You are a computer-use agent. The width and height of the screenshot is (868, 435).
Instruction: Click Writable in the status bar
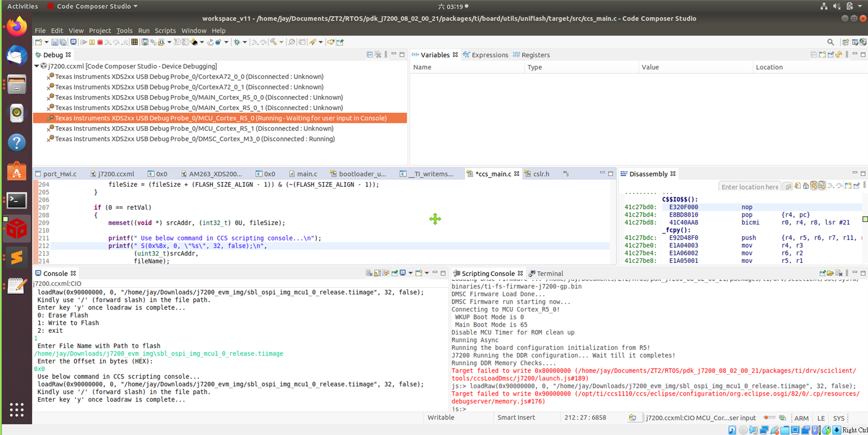(441, 418)
